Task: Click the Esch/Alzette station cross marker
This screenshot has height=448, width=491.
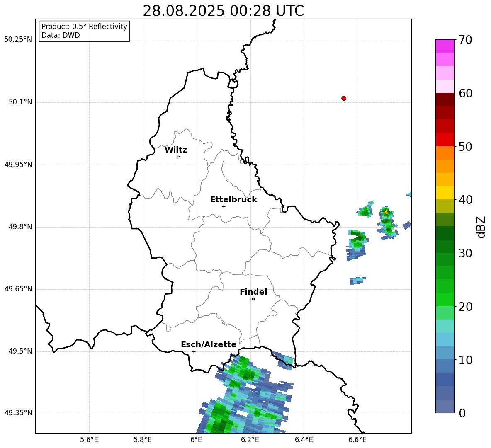Action: 194,351
